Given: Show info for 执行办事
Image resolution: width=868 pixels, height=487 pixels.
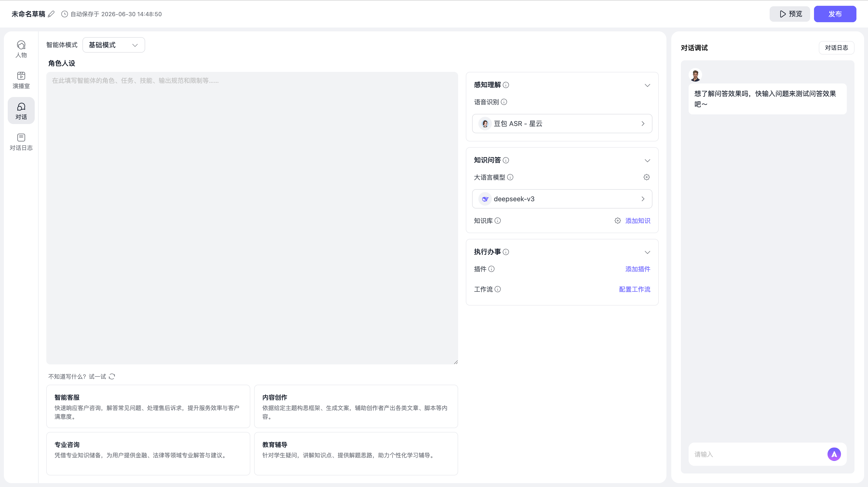Looking at the screenshot, I should [x=506, y=252].
